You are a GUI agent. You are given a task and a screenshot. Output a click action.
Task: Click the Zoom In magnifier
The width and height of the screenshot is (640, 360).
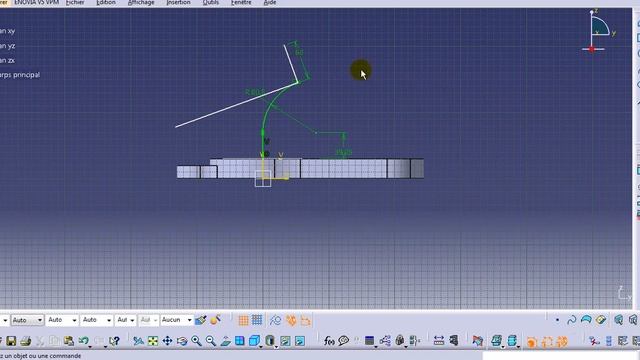[196, 341]
